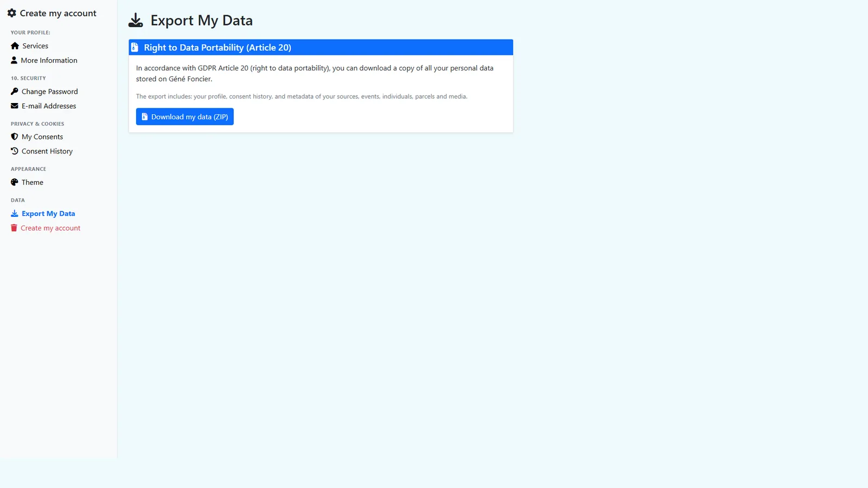Click the house icon next to Services
The height and width of the screenshot is (488, 868).
15,46
